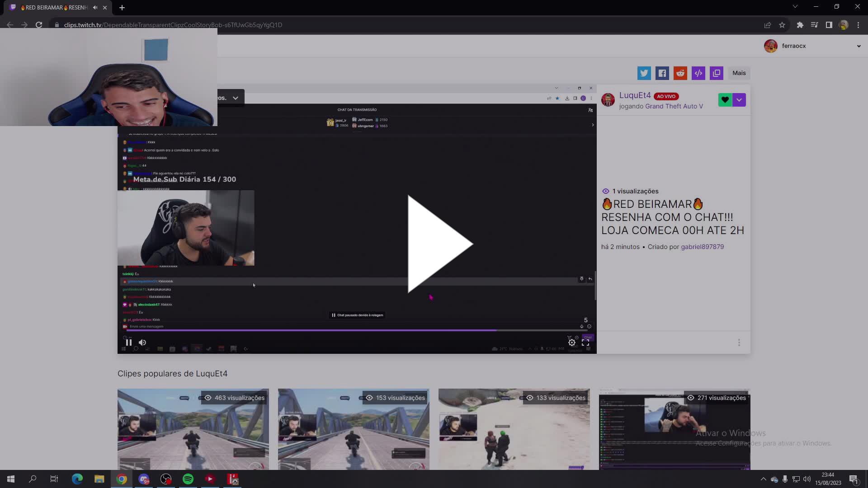
Task: Open the Chrome three-dot menu
Action: (x=858, y=25)
